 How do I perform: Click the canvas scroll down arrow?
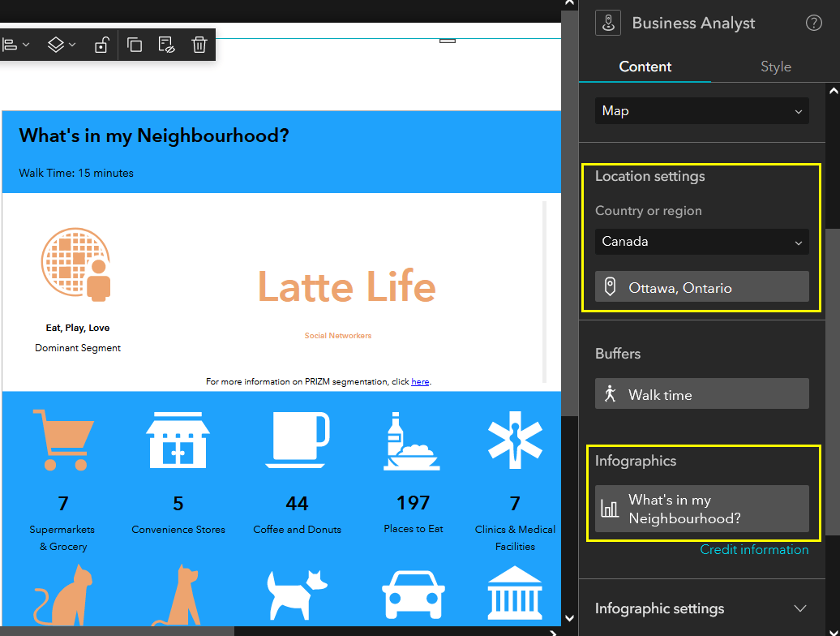pos(569,618)
